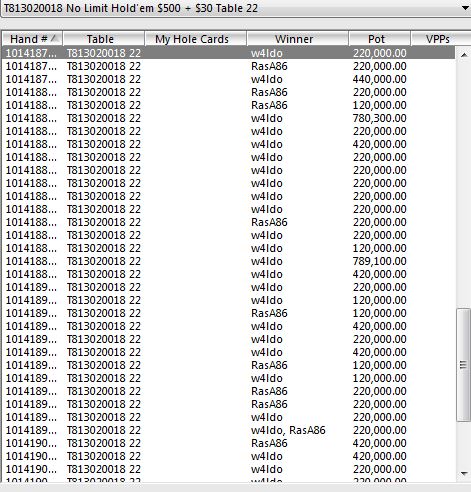Viewport: 471px width, 492px height.
Task: Select the RasA86 hand with 420,000.00 pot
Action: click(x=229, y=443)
